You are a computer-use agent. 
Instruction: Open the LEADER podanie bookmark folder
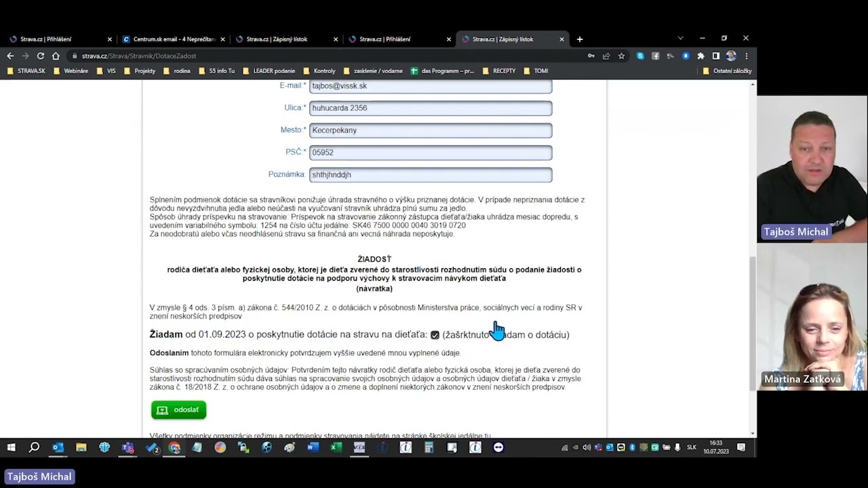pos(269,70)
